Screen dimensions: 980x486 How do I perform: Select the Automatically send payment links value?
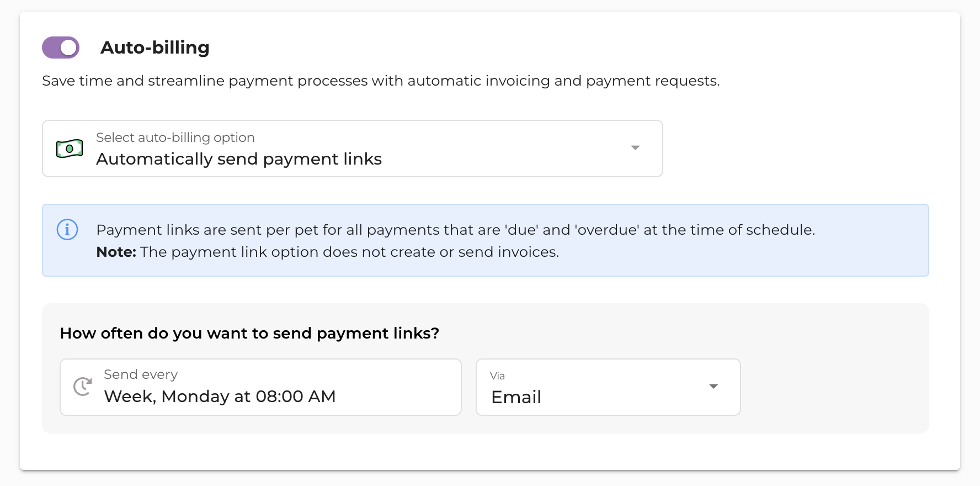(x=239, y=159)
